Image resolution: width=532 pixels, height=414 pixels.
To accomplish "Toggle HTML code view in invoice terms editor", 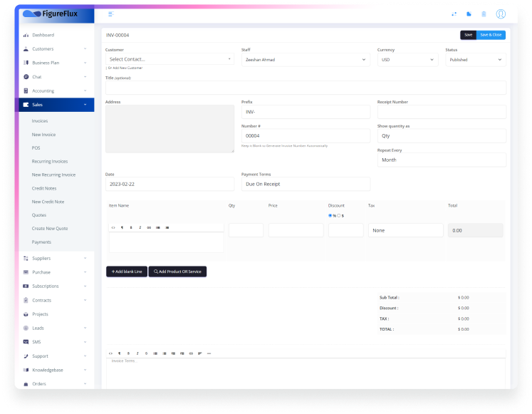I will point(110,353).
